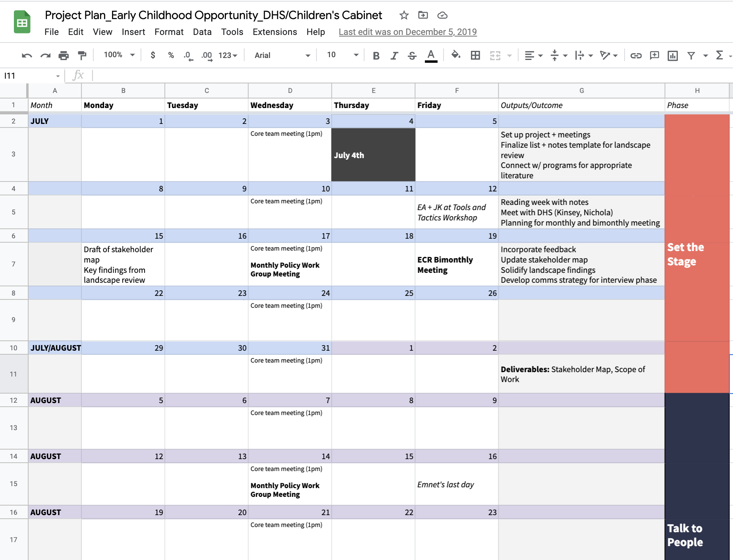The image size is (733, 560).
Task: Click the Merge cells icon
Action: point(495,56)
